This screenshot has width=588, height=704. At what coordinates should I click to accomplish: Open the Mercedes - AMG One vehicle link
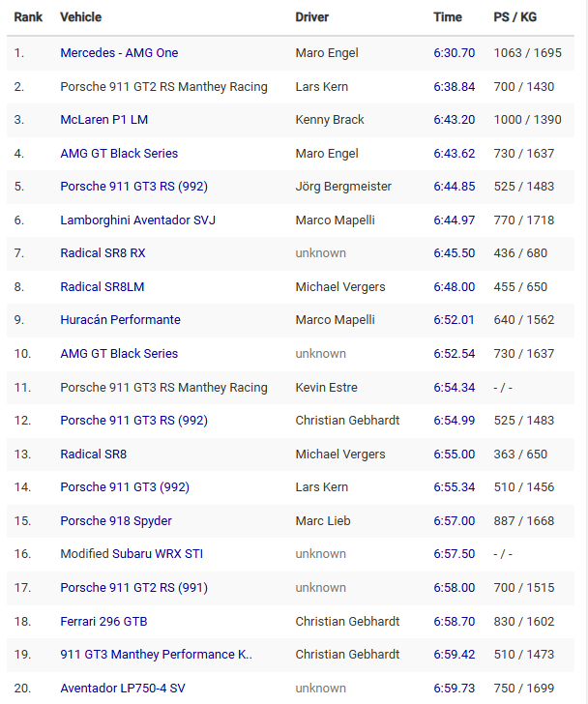click(119, 53)
